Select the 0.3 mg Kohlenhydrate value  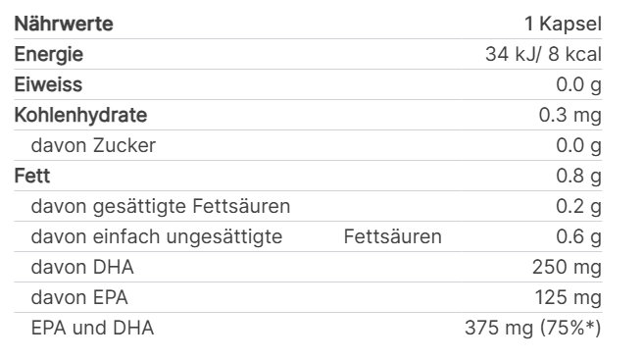pos(570,116)
